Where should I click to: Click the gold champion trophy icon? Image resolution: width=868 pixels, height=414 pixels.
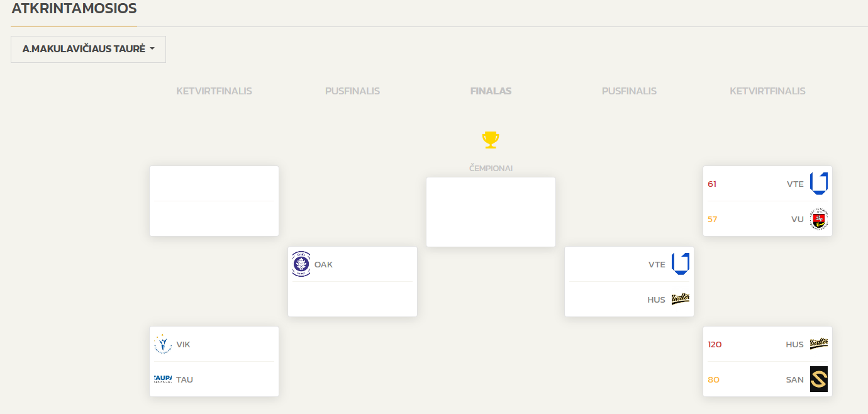point(491,139)
